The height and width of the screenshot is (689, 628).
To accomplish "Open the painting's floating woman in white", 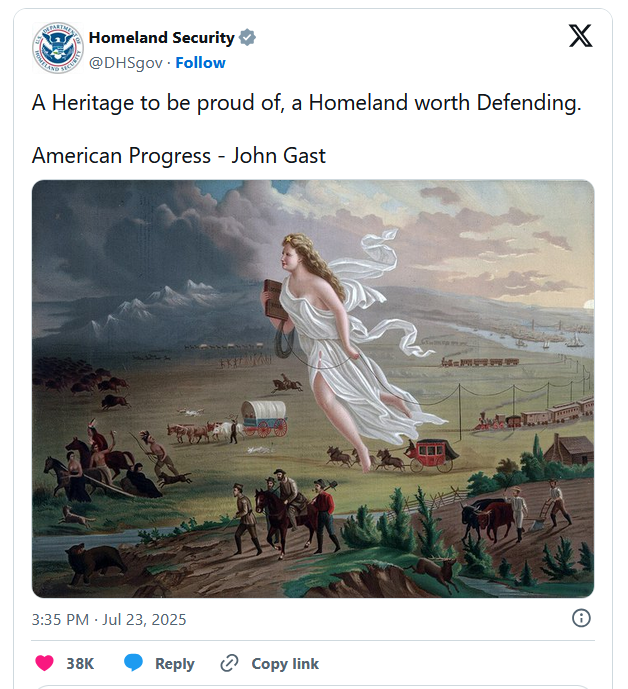I will 347,347.
